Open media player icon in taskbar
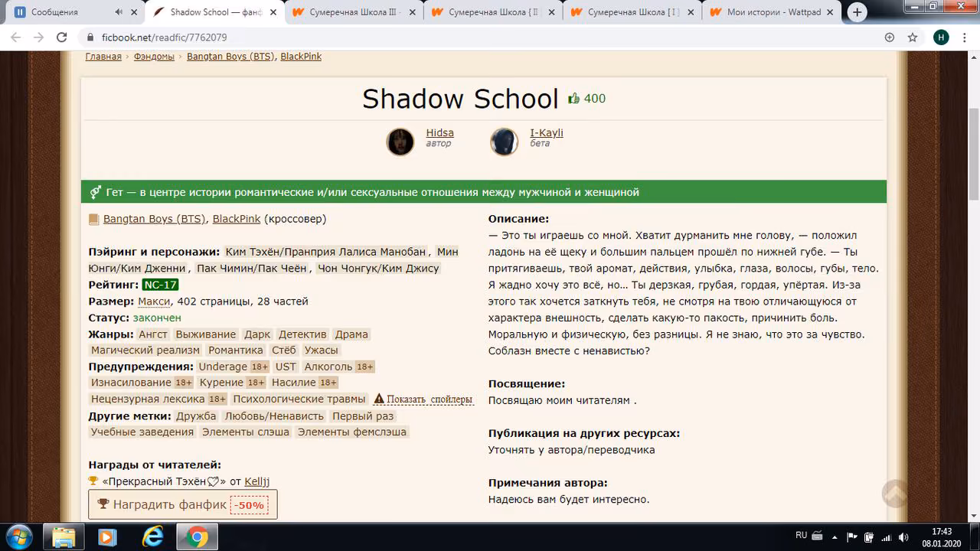 108,537
